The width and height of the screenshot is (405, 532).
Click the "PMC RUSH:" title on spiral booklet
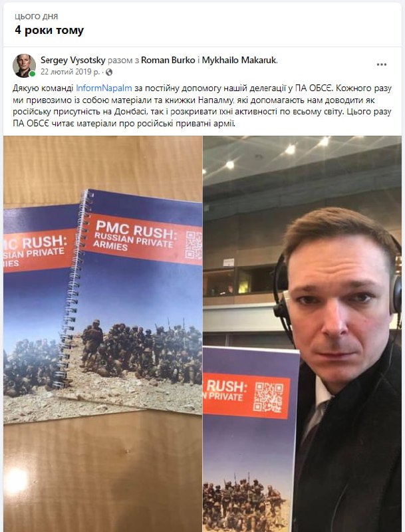(x=136, y=229)
